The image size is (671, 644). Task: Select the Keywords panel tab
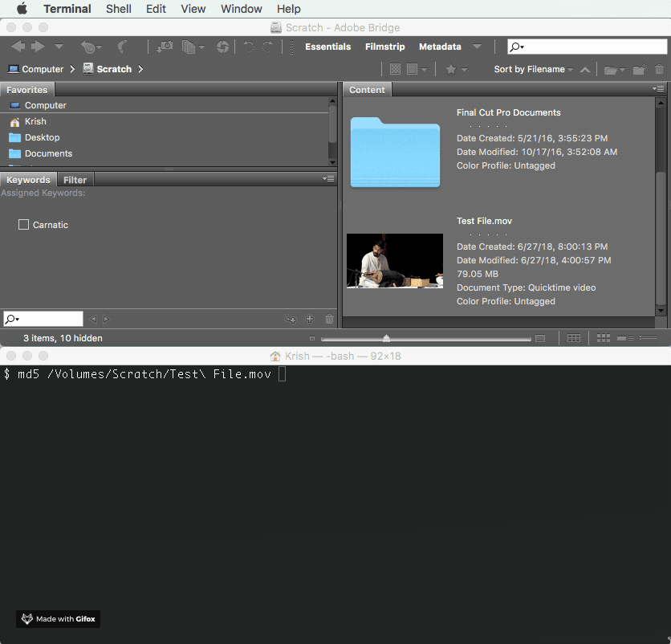tap(28, 180)
